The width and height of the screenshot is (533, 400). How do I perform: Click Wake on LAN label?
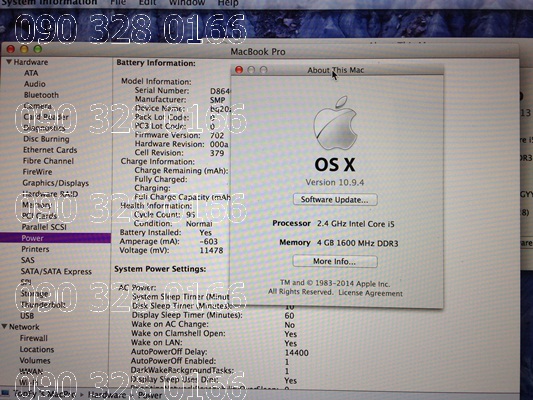[157, 342]
